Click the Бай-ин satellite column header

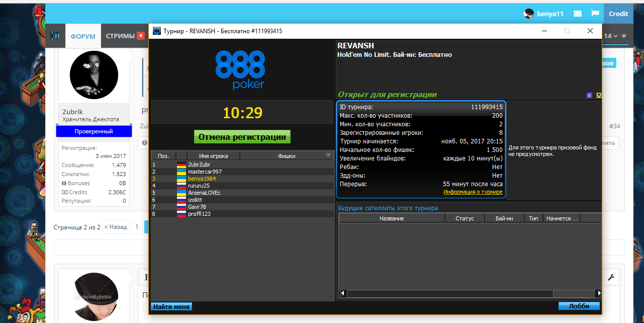point(504,218)
